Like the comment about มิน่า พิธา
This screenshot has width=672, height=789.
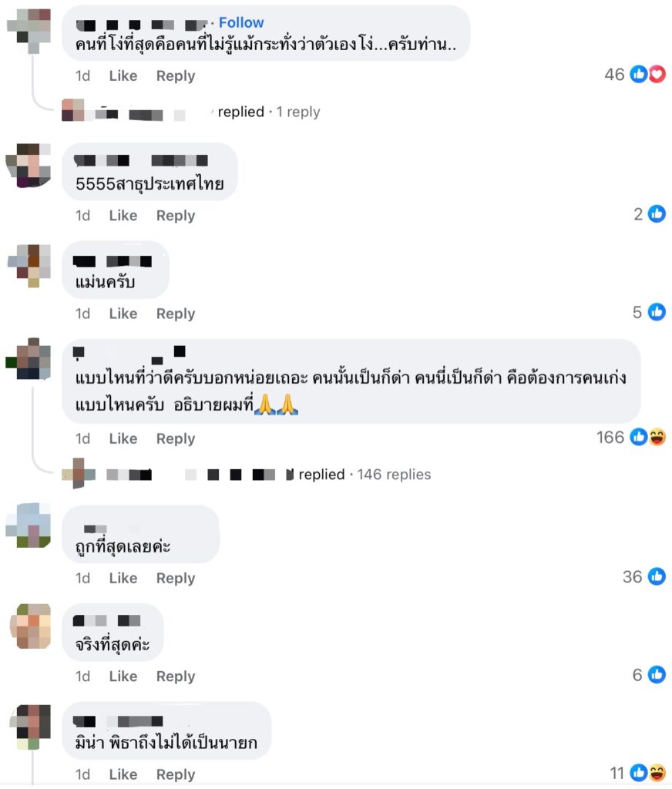coord(123,774)
